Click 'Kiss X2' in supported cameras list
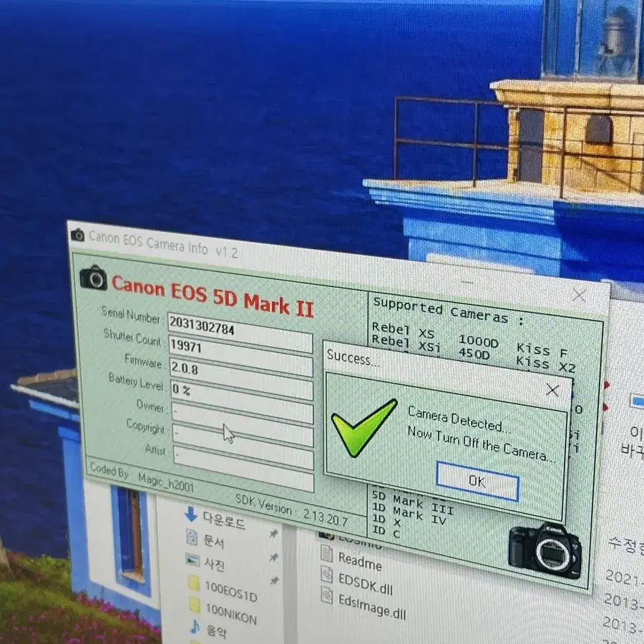This screenshot has height=644, width=644. click(x=546, y=363)
